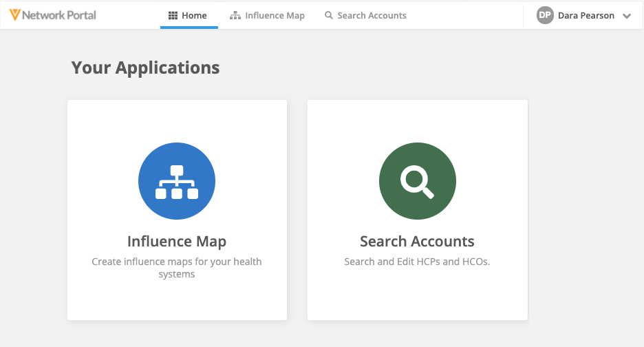Screen dimensions: 644x347
Task: Click the Your Applications heading
Action: [145, 67]
